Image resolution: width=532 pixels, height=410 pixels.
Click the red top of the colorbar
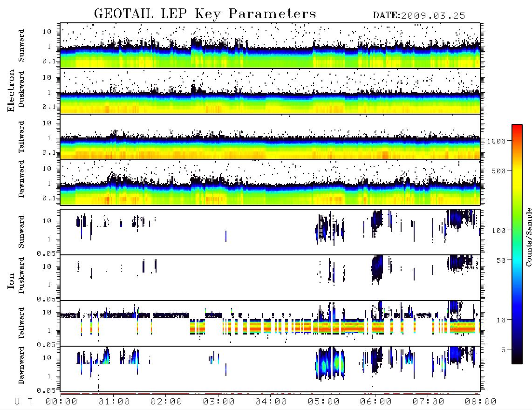[517, 127]
